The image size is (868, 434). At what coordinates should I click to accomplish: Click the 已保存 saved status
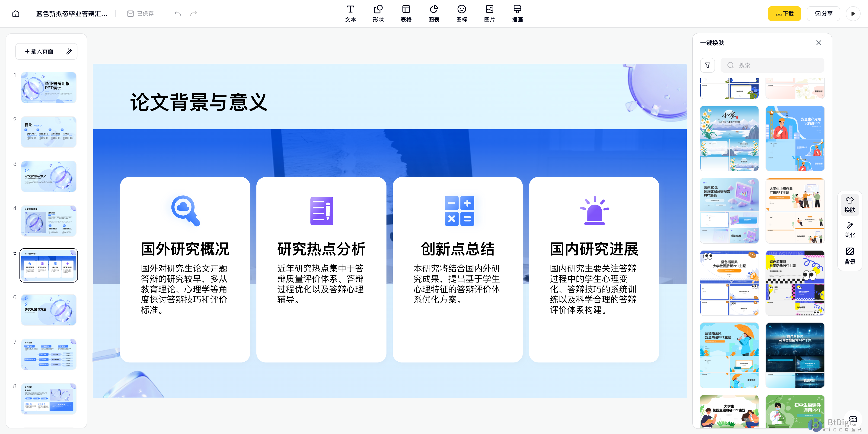pos(140,13)
